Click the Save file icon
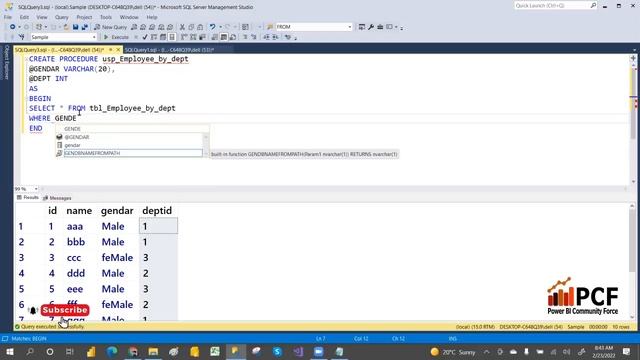 coord(76,27)
